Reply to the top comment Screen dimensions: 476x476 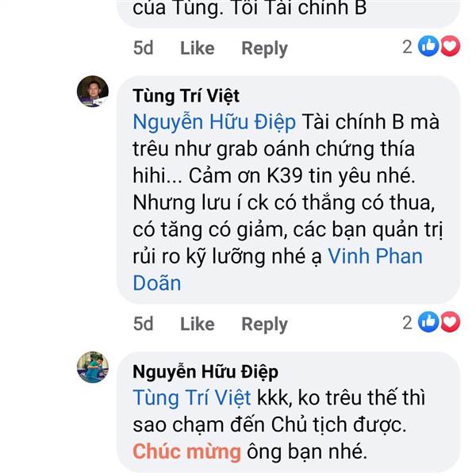tap(264, 48)
